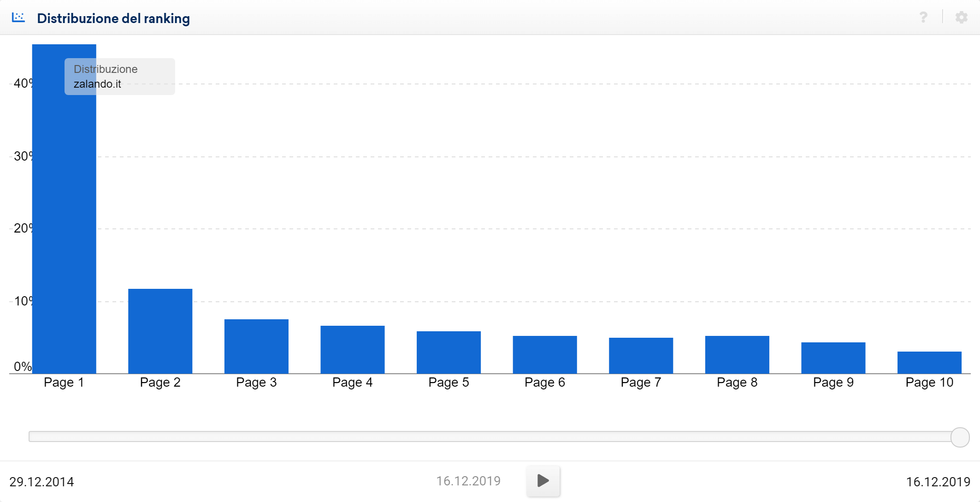Click the zalando.it label in the tooltip
Viewport: 980px width, 502px height.
coord(97,84)
